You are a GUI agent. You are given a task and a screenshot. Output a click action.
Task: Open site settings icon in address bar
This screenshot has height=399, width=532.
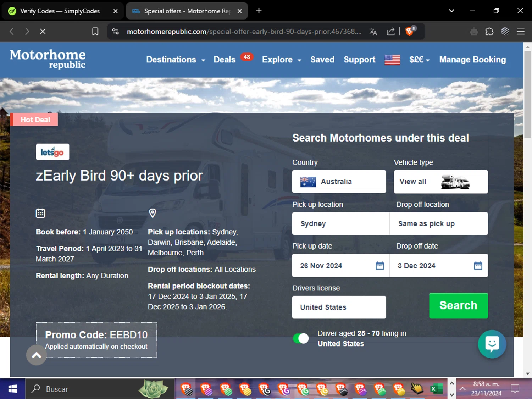[116, 32]
